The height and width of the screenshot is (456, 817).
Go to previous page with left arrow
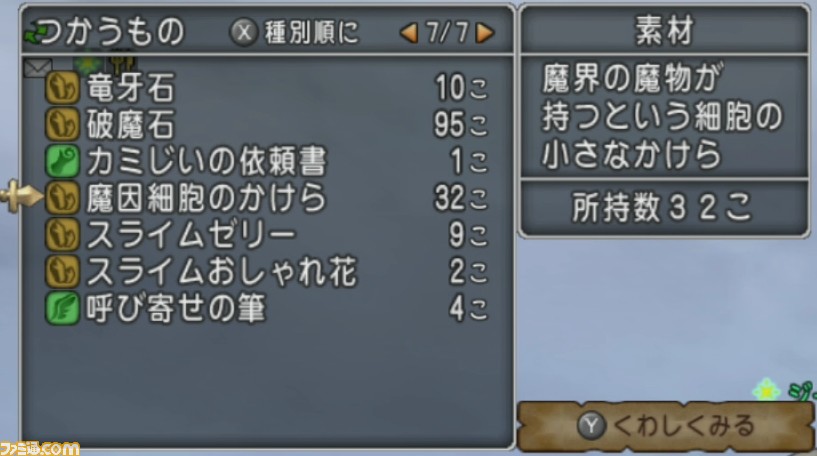[410, 33]
